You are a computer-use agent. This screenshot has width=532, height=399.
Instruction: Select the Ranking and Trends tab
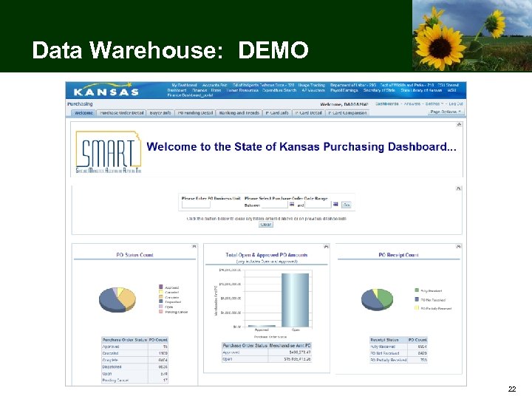(239, 113)
